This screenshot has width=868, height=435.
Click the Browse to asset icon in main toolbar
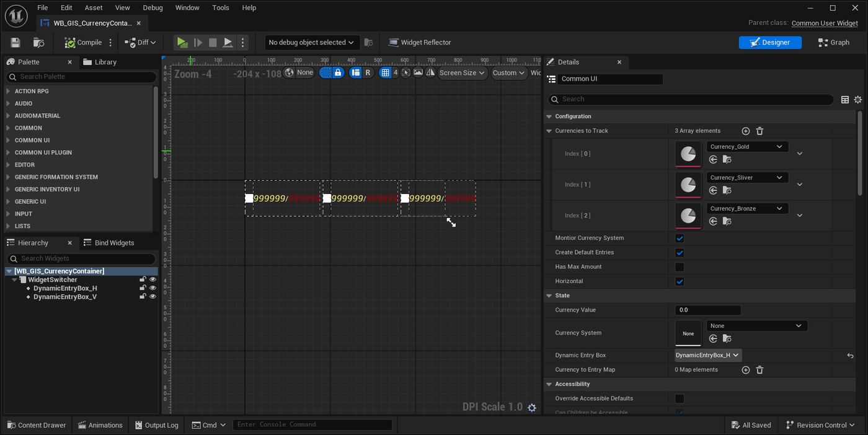[x=38, y=43]
